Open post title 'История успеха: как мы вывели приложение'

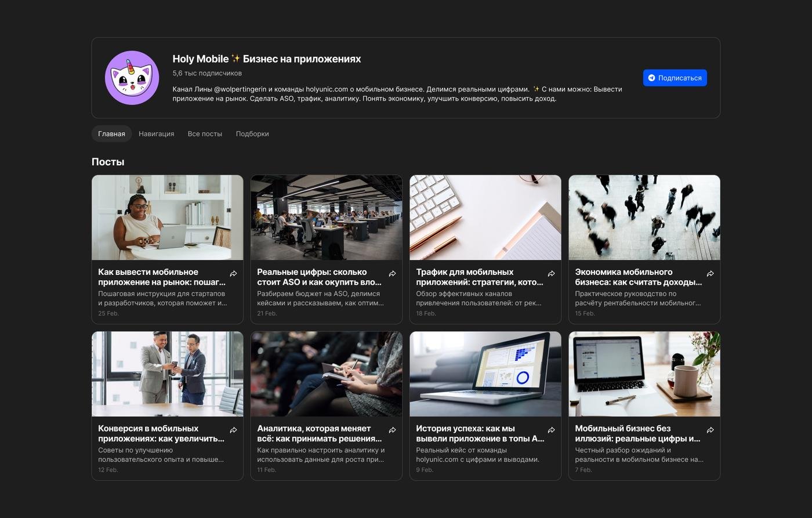(x=480, y=433)
